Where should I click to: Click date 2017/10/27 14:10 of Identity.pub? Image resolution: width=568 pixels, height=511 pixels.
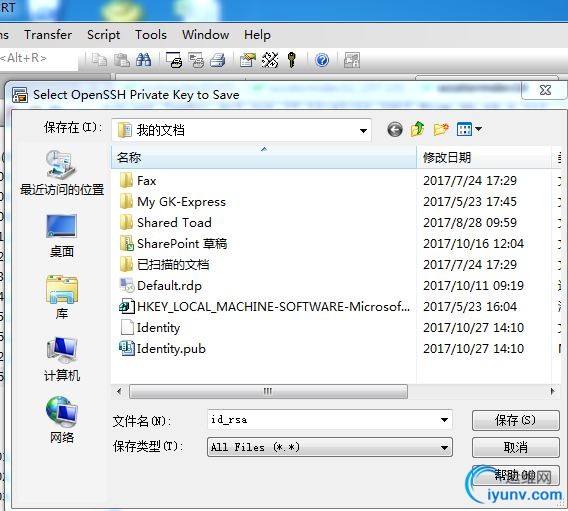pyautogui.click(x=473, y=348)
